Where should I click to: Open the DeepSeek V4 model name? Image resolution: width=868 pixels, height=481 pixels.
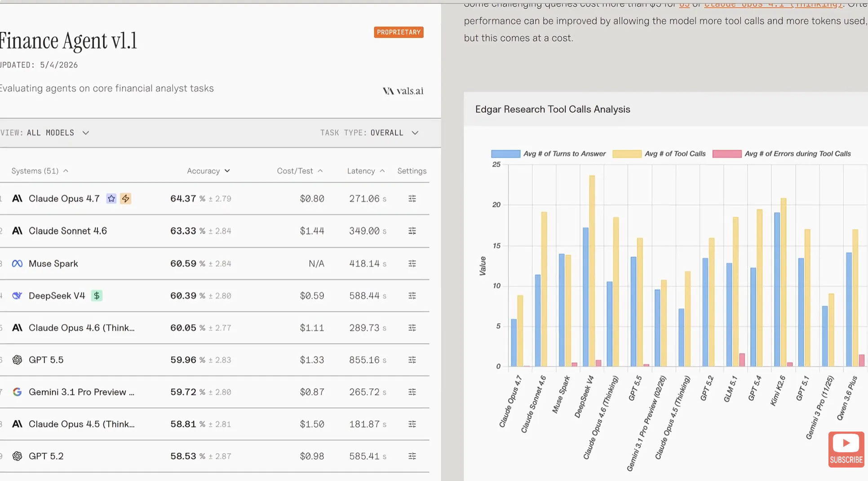57,296
